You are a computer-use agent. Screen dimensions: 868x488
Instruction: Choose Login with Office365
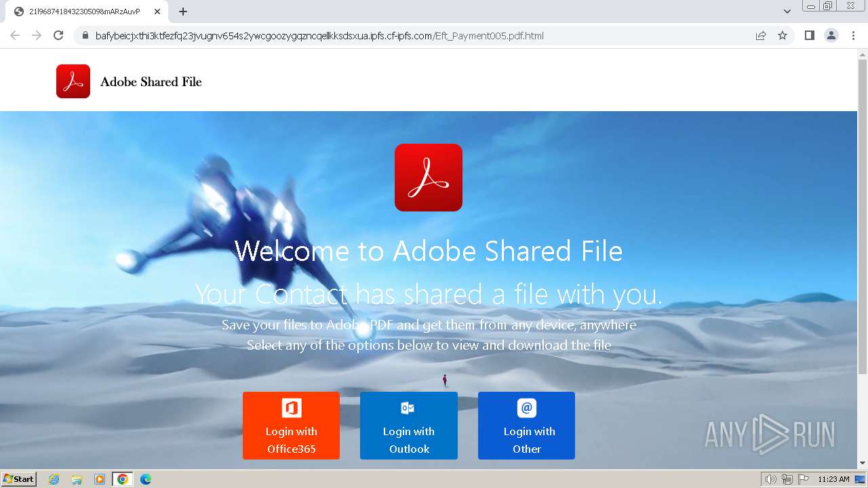[x=291, y=426]
